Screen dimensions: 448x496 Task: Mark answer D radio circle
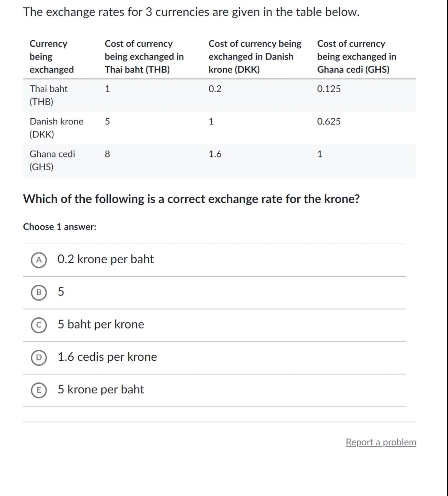click(39, 358)
